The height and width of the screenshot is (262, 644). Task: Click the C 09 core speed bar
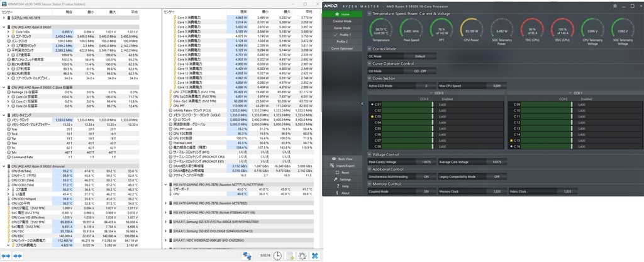548,105
